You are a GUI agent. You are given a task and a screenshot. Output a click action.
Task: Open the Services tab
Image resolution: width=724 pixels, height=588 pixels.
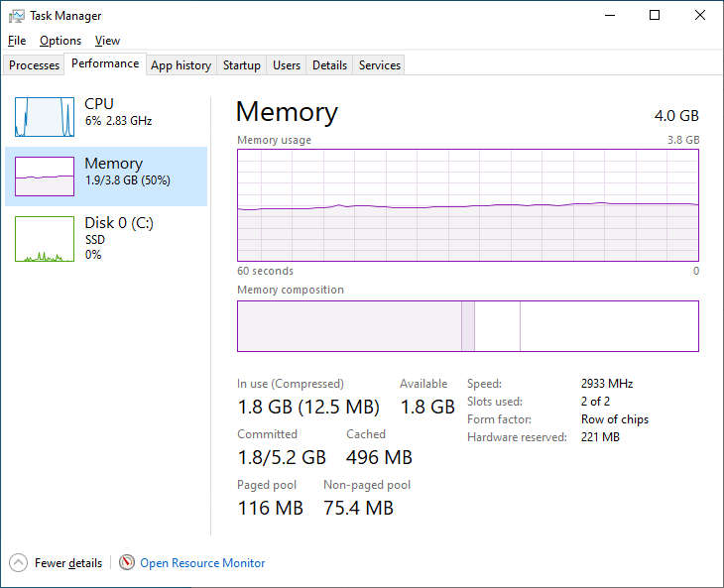click(380, 65)
